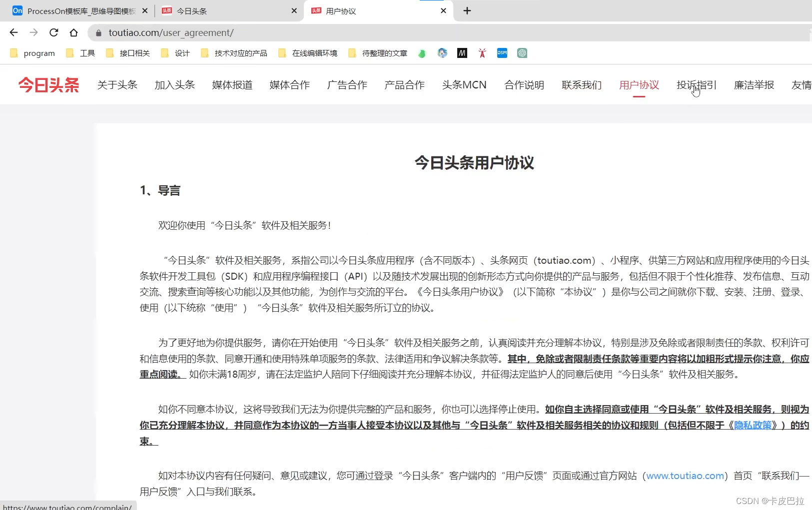Screen dimensions: 812x510
Task: Open a new tab with the plus button
Action: [467, 10]
